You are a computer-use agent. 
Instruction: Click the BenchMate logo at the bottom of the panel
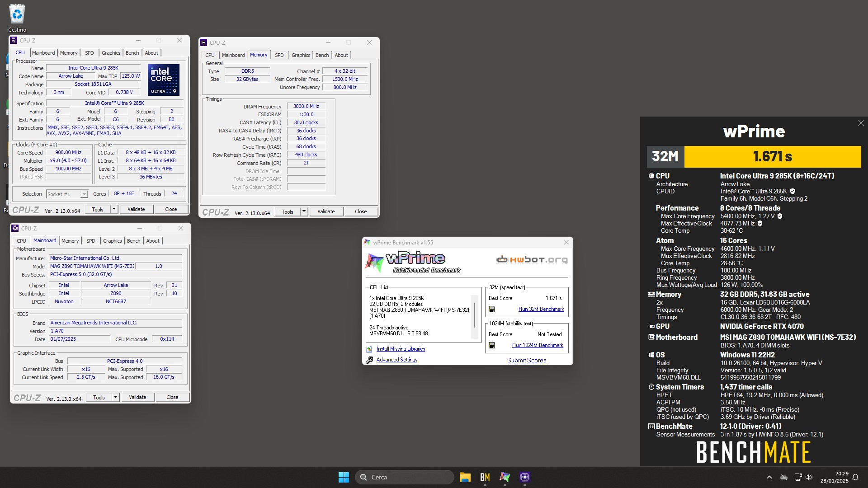click(753, 452)
